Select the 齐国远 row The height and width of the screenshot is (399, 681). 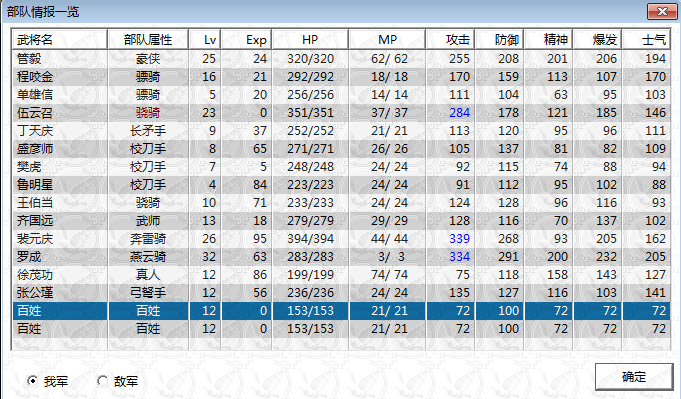341,221
